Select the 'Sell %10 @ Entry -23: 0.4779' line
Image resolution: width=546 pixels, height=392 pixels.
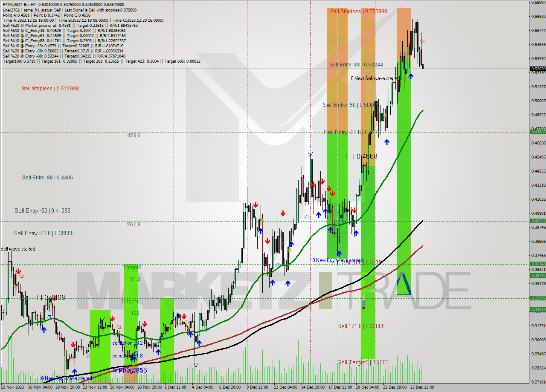click(63, 46)
